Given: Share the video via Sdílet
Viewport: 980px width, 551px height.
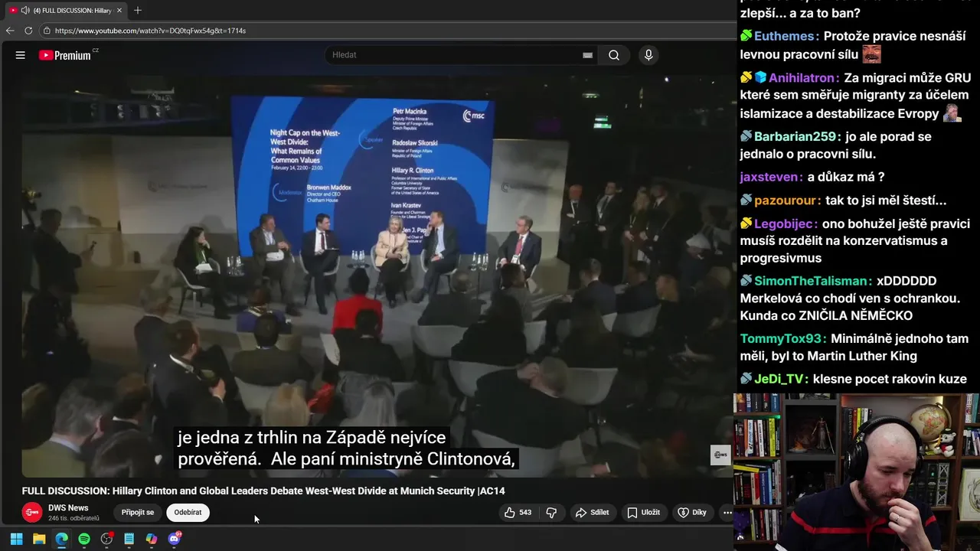Looking at the screenshot, I should pyautogui.click(x=592, y=513).
